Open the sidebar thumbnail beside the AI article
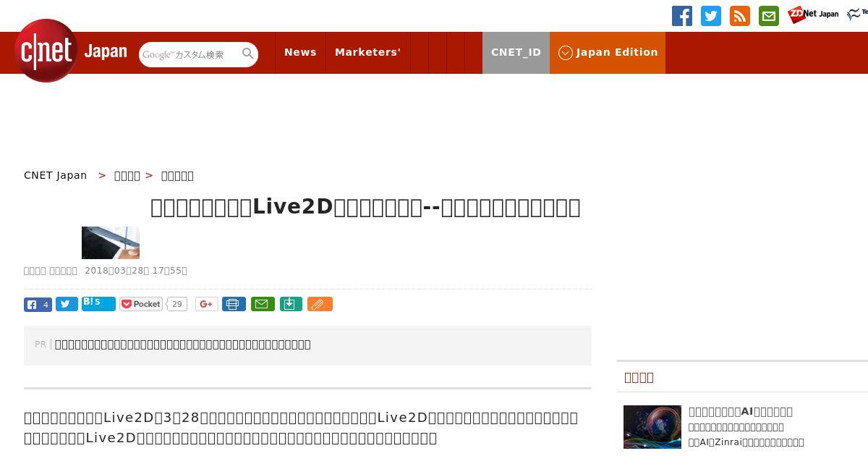This screenshot has height=456, width=868. [x=652, y=427]
